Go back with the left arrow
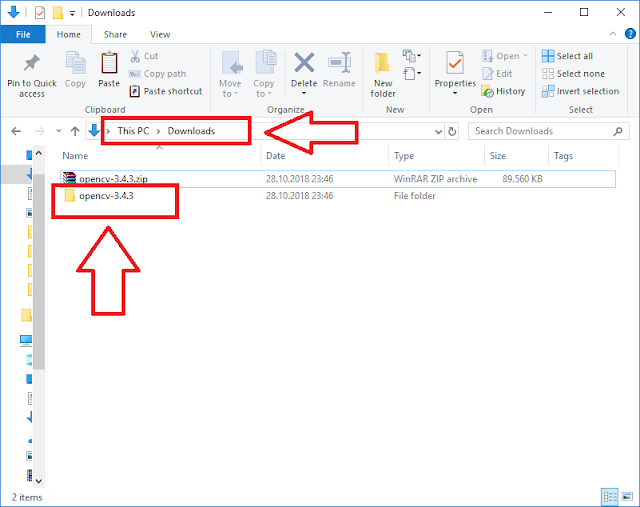Image resolution: width=640 pixels, height=507 pixels. coord(16,131)
